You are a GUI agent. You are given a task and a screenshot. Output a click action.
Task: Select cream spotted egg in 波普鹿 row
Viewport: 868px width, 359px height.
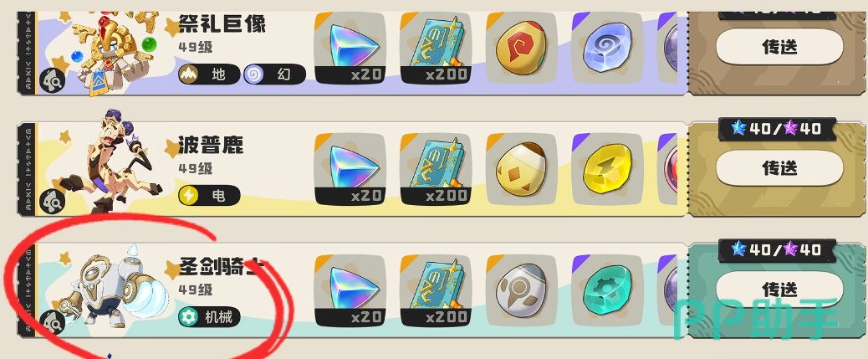pos(522,169)
